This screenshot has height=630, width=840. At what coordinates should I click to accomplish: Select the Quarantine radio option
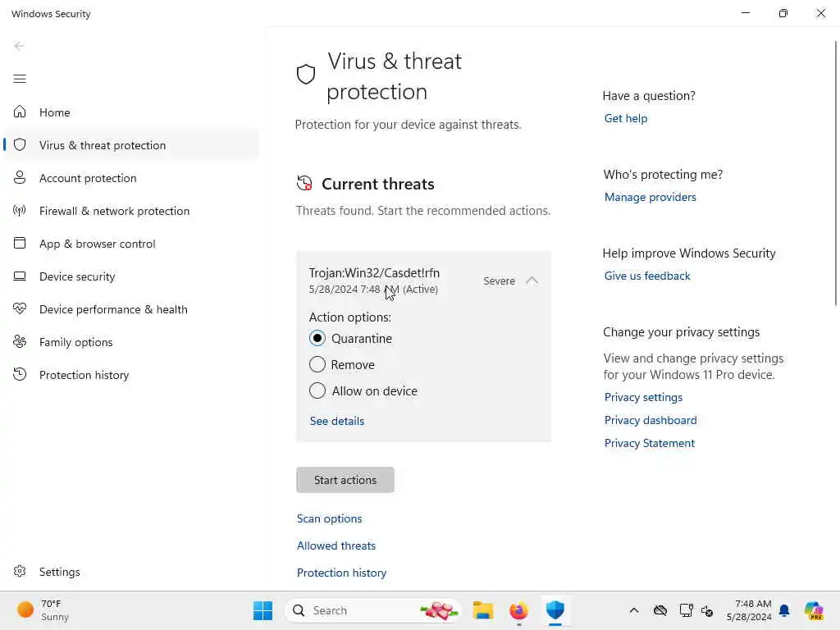pyautogui.click(x=317, y=338)
